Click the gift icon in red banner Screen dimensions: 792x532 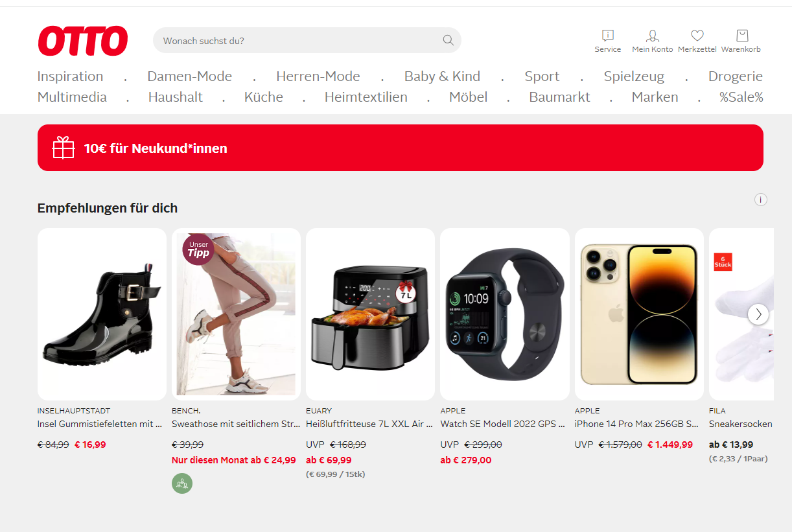pos(64,148)
